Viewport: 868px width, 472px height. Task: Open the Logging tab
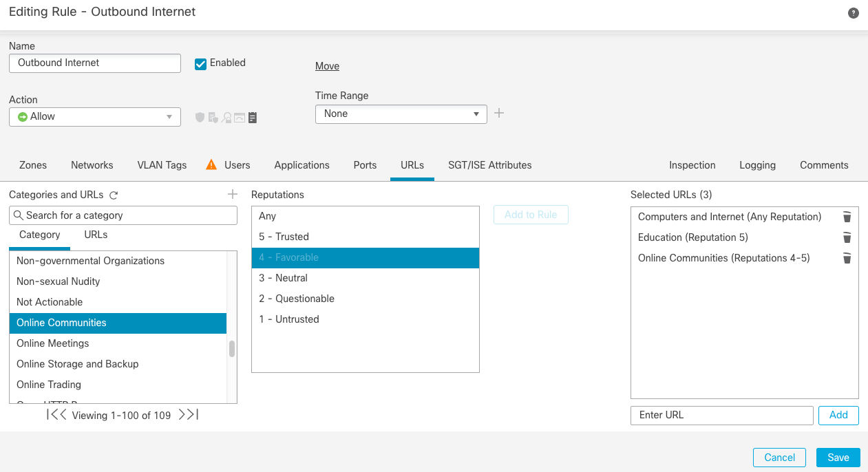[758, 165]
